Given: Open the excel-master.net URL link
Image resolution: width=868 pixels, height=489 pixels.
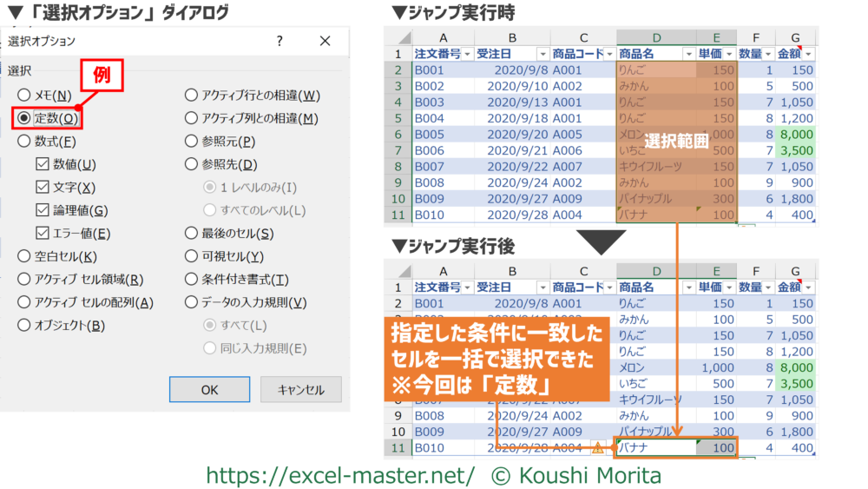Looking at the screenshot, I should (x=339, y=475).
